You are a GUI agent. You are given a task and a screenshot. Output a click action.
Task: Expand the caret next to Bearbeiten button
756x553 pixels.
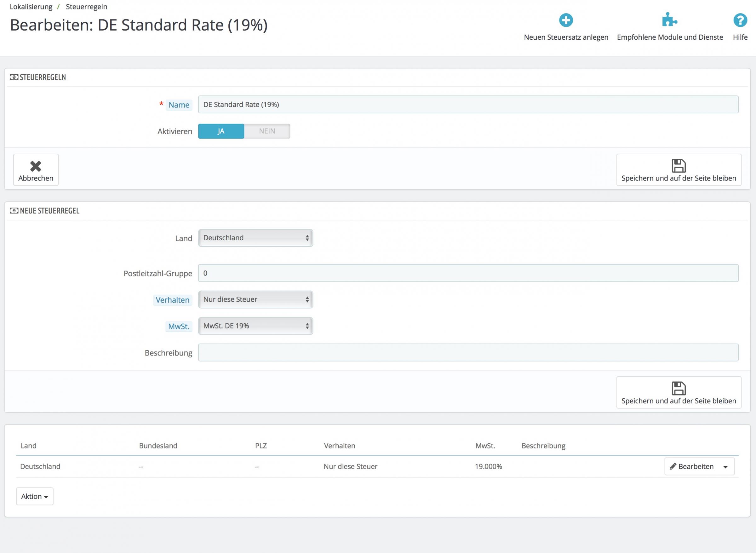pos(725,467)
